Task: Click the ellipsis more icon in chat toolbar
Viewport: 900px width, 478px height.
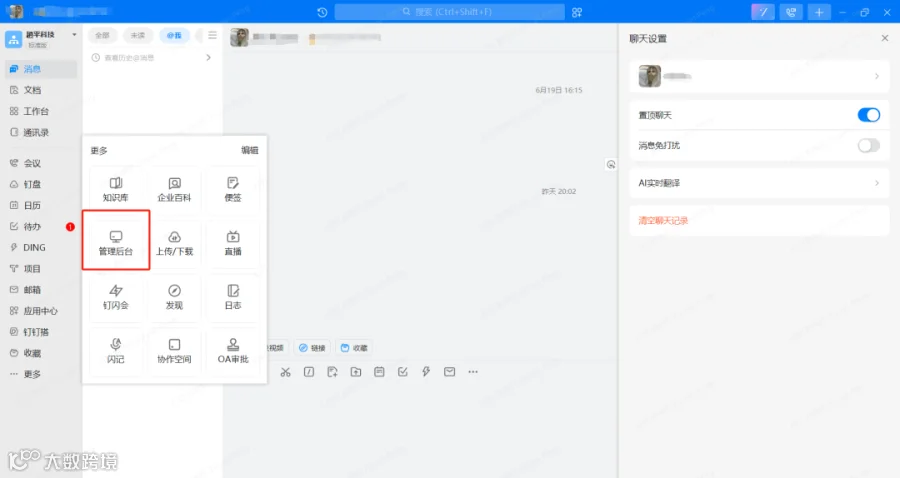Action: [x=473, y=372]
